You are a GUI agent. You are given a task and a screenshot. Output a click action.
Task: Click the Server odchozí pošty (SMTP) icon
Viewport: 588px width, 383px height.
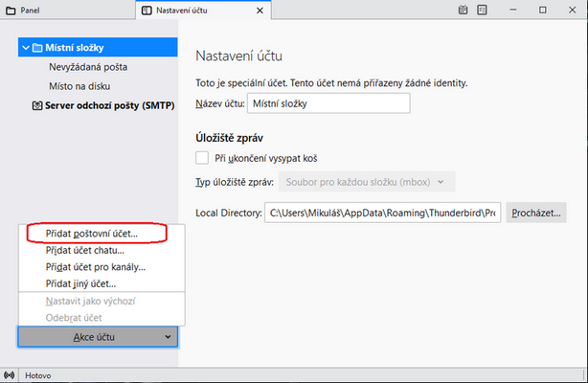[36, 105]
